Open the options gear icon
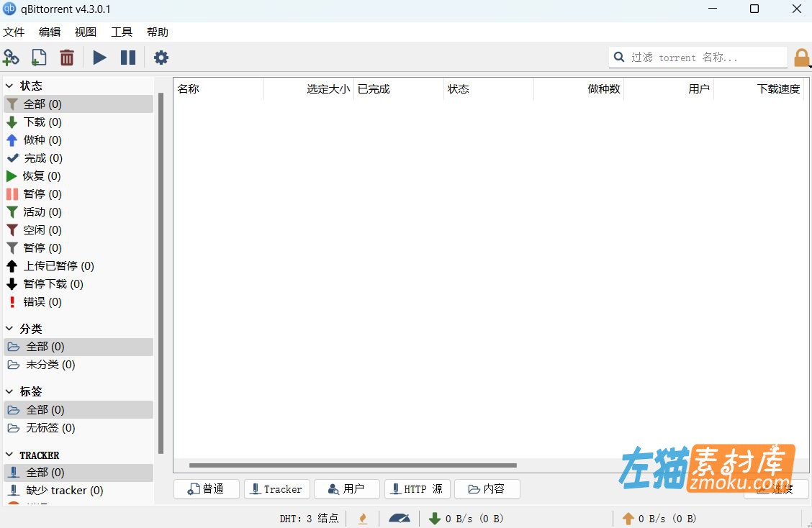The height and width of the screenshot is (528, 812). coord(161,58)
